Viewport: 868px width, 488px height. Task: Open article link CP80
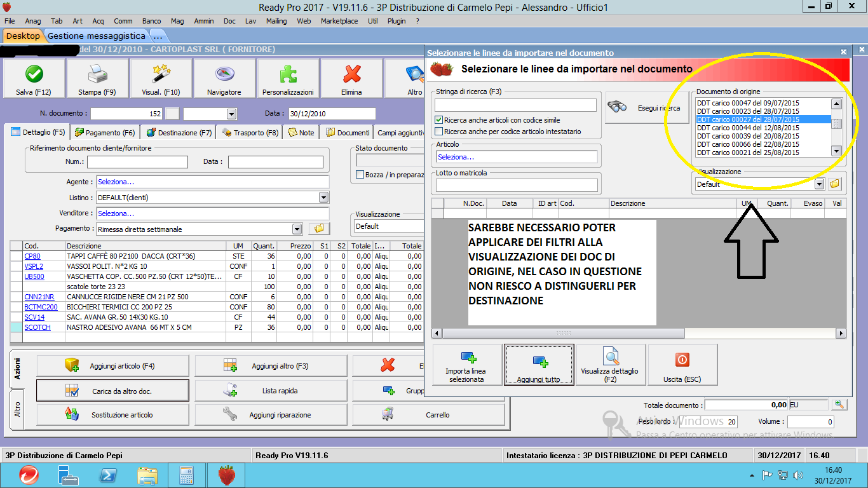[32, 256]
